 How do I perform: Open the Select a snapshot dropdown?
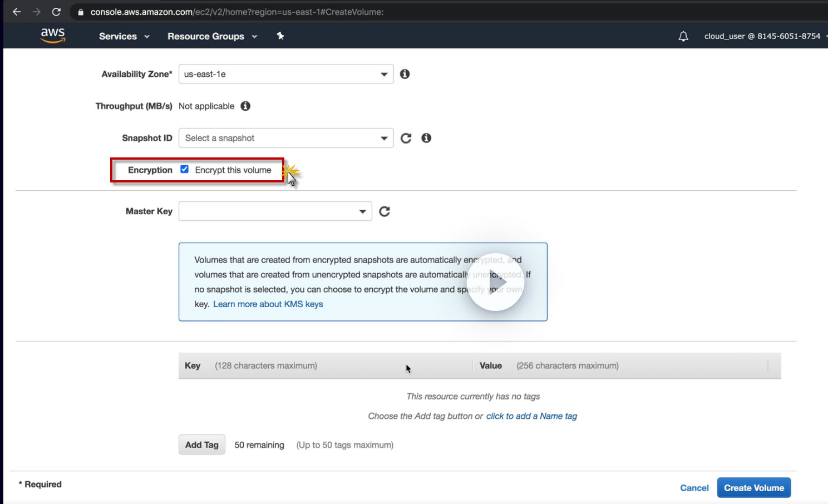click(285, 138)
